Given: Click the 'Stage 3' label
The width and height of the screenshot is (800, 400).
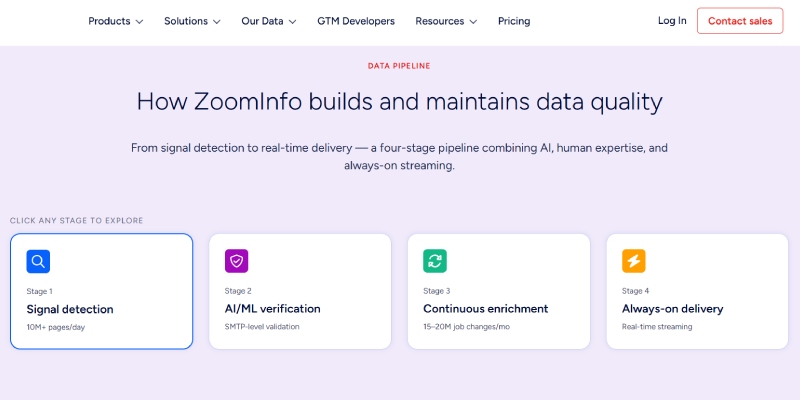Looking at the screenshot, I should click(x=437, y=291).
